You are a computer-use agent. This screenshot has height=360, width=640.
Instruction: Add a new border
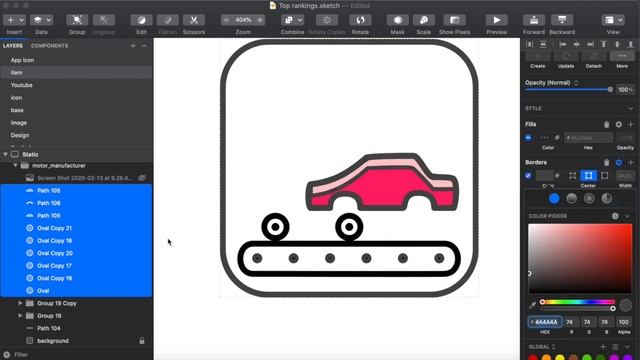click(x=631, y=162)
